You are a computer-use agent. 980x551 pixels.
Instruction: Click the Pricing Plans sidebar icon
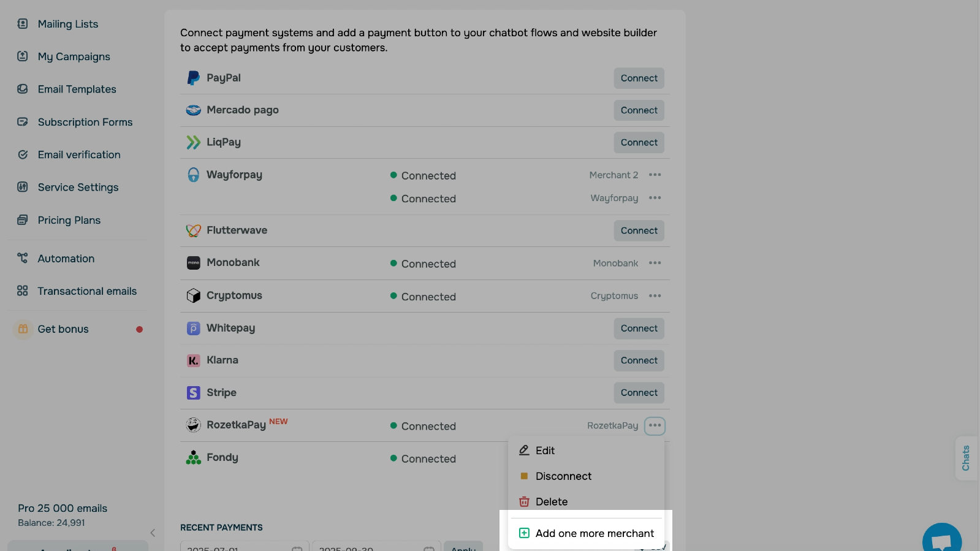(x=23, y=220)
